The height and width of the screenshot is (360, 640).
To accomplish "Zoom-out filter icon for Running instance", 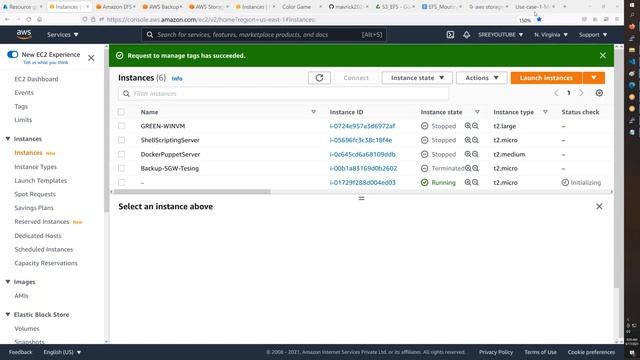I will pos(475,182).
